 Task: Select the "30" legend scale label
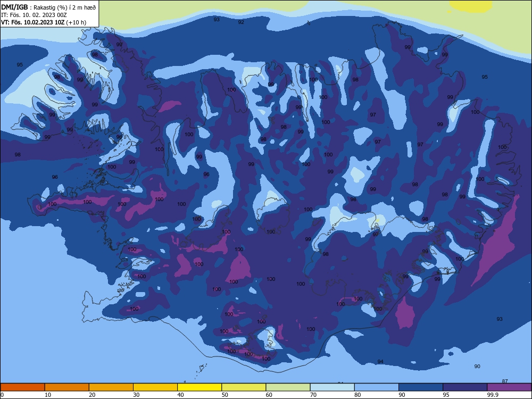136,395
